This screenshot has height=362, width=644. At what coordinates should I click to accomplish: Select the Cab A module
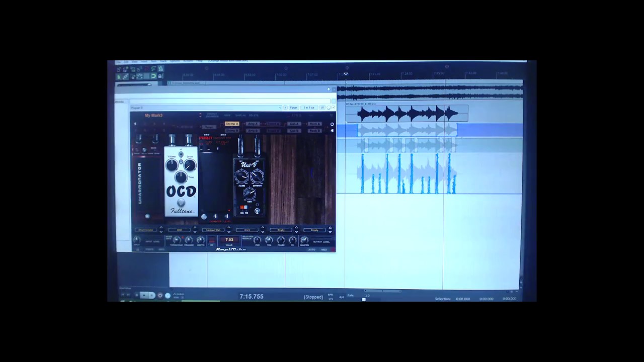tap(294, 124)
